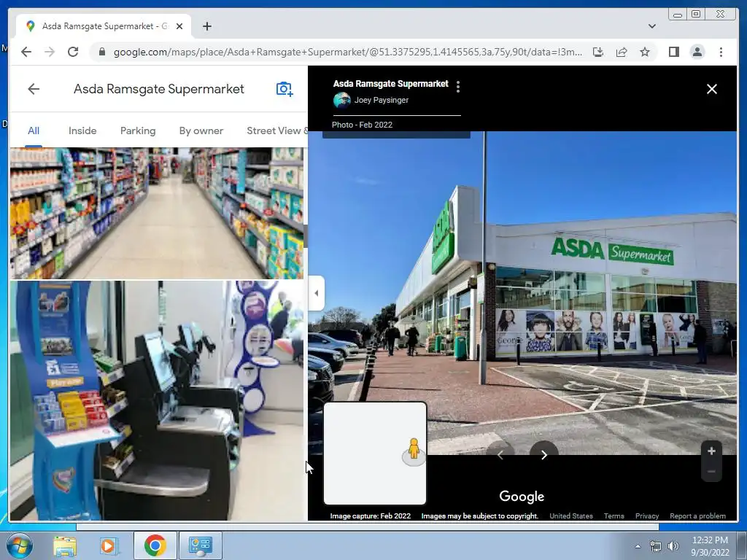Image resolution: width=747 pixels, height=560 pixels.
Task: Click Report a problem link
Action: (x=697, y=516)
